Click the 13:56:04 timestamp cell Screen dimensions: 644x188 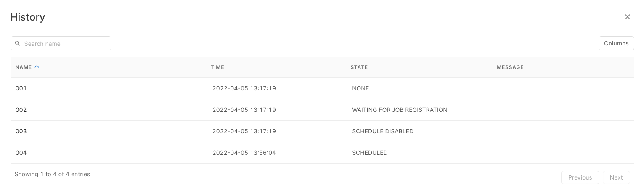pos(244,153)
